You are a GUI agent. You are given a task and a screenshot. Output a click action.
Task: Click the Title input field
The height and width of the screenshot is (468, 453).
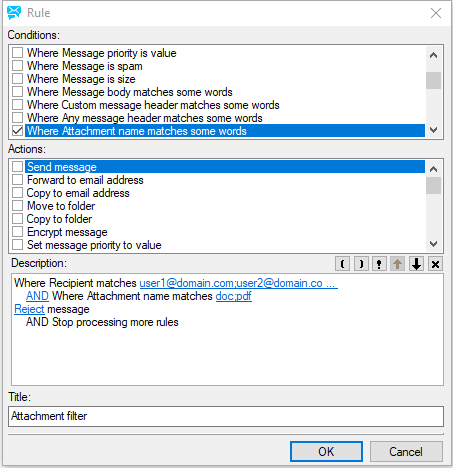click(226, 416)
